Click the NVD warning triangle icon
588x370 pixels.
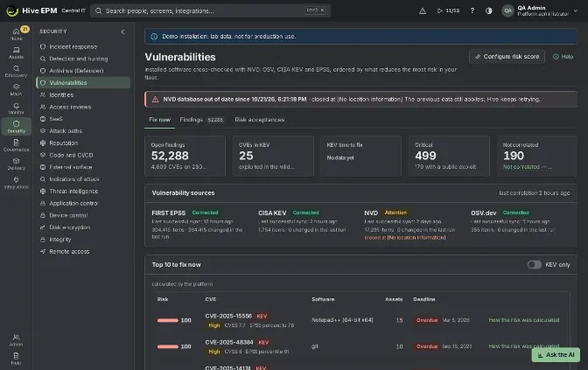pyautogui.click(x=155, y=100)
